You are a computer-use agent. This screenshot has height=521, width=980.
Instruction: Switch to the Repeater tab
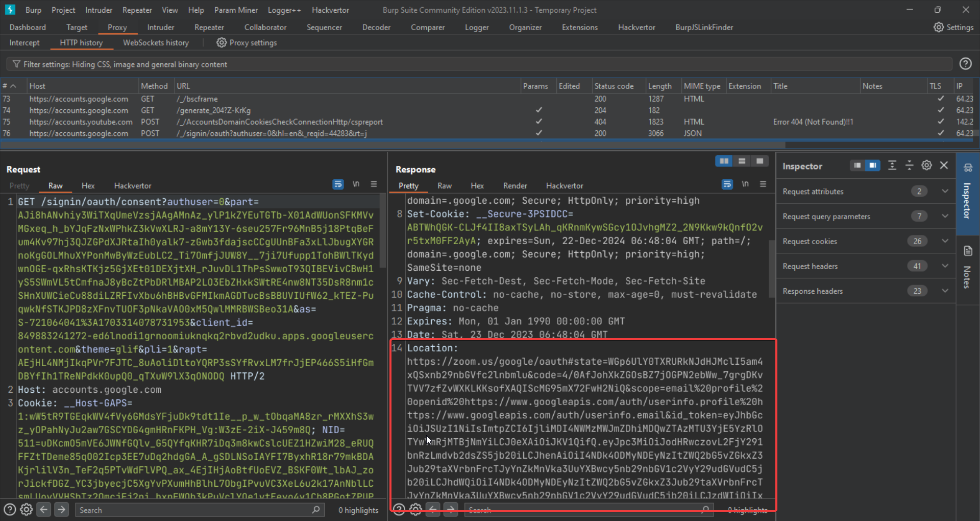209,27
